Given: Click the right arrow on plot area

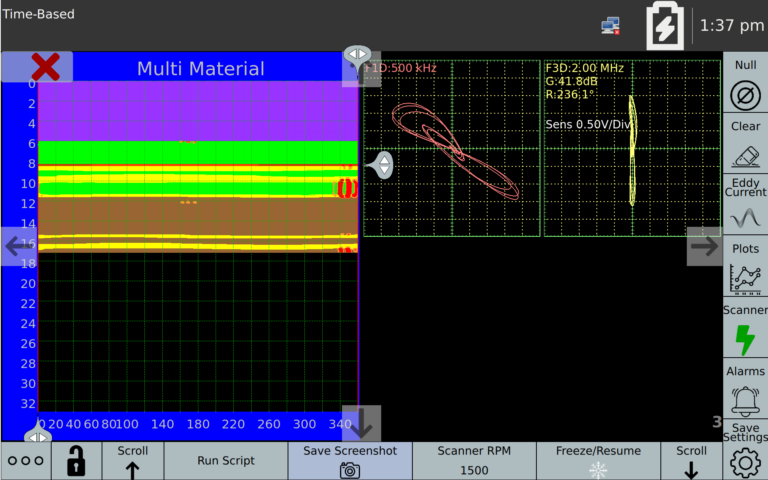Looking at the screenshot, I should click(x=705, y=246).
